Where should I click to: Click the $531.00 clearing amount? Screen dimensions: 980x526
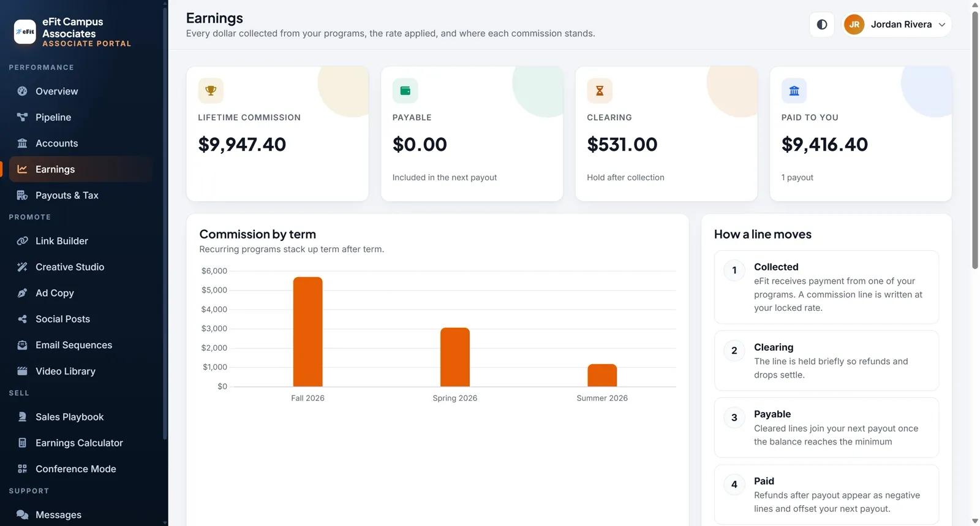pyautogui.click(x=622, y=145)
